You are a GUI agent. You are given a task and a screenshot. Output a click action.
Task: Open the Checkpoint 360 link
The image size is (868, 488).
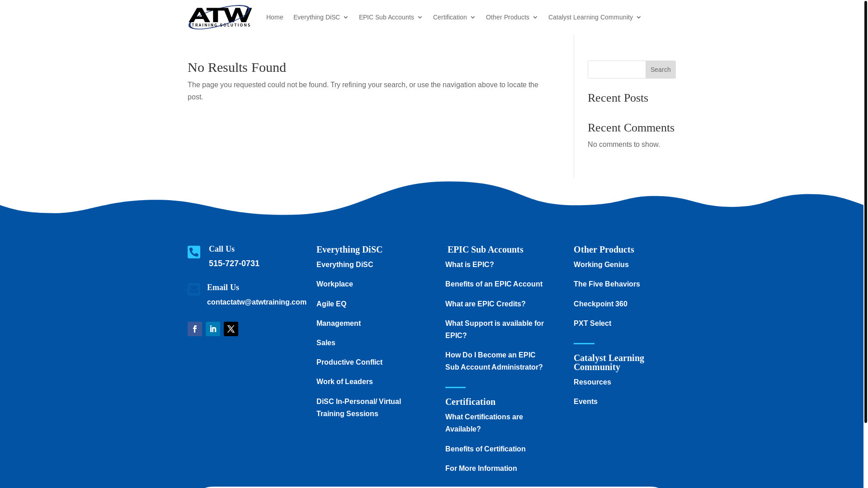[x=600, y=304]
